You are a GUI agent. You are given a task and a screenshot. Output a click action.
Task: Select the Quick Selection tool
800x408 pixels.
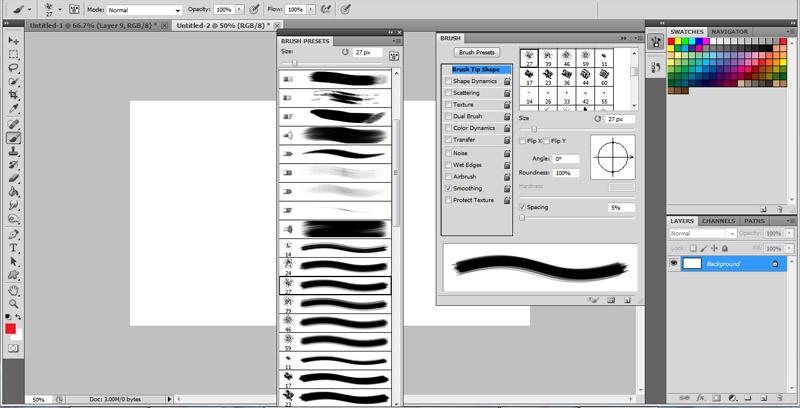point(14,82)
